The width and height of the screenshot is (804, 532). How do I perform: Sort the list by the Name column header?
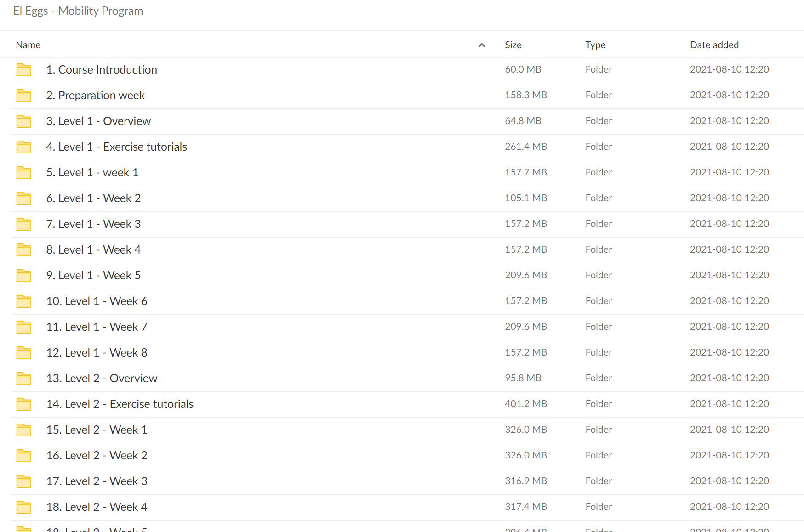coord(28,45)
